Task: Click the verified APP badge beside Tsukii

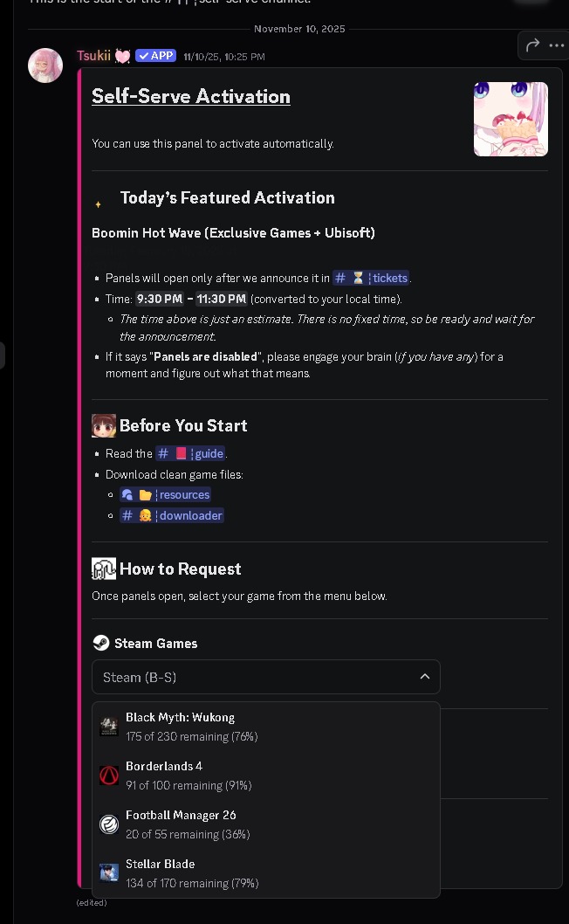Action: coord(156,56)
